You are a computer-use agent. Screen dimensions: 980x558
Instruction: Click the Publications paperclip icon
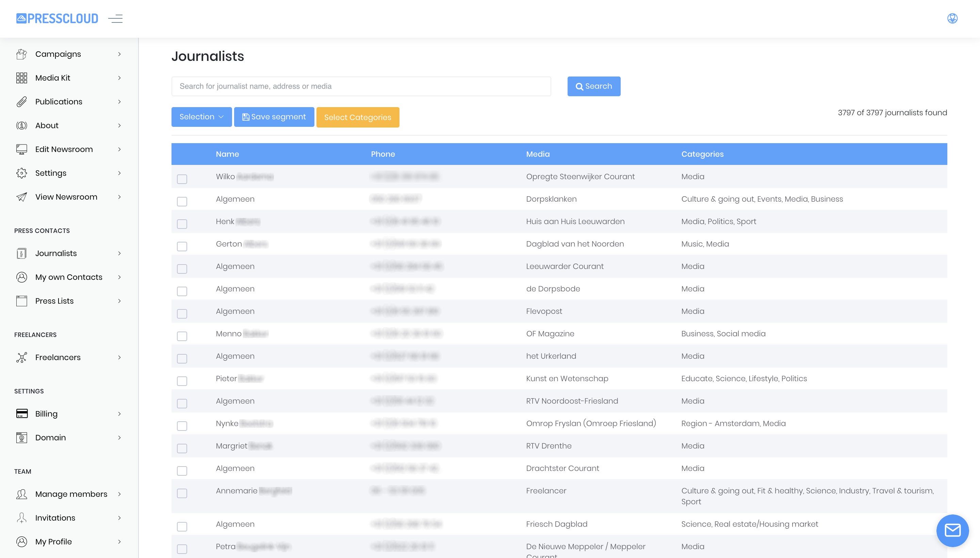(21, 102)
